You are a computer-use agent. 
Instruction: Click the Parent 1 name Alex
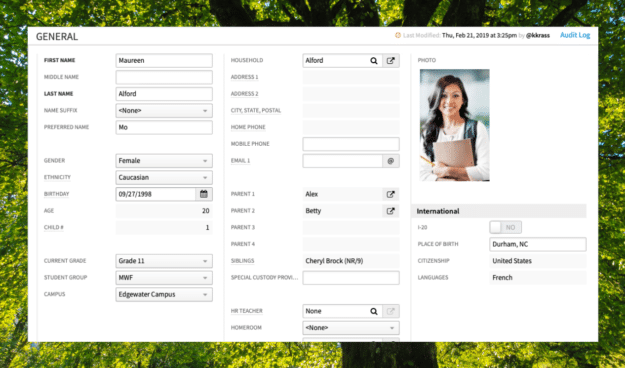[x=312, y=194]
